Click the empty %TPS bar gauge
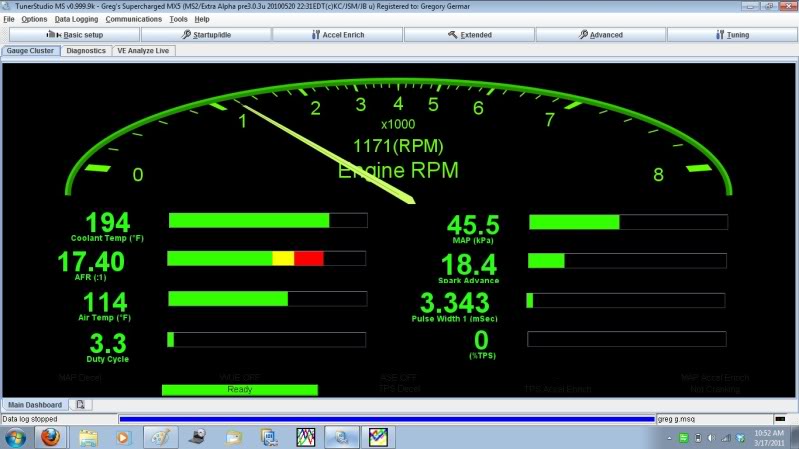 [x=627, y=339]
